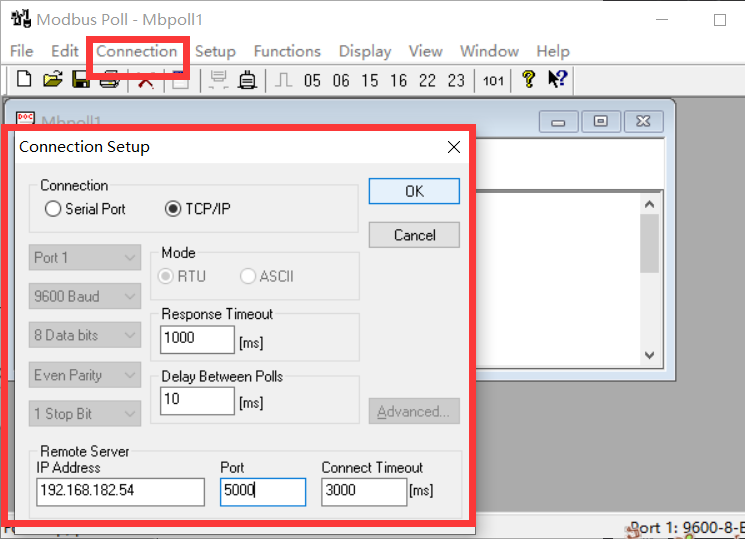
Task: Click the New document toolbar icon
Action: tap(24, 79)
